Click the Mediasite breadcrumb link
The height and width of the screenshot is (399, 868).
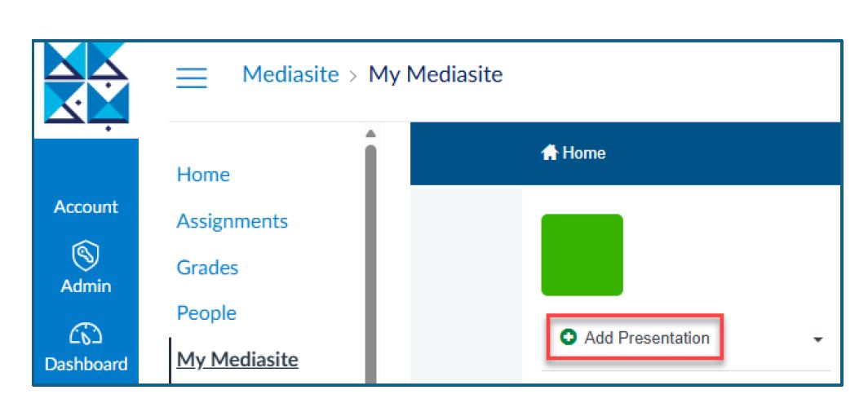coord(290,75)
